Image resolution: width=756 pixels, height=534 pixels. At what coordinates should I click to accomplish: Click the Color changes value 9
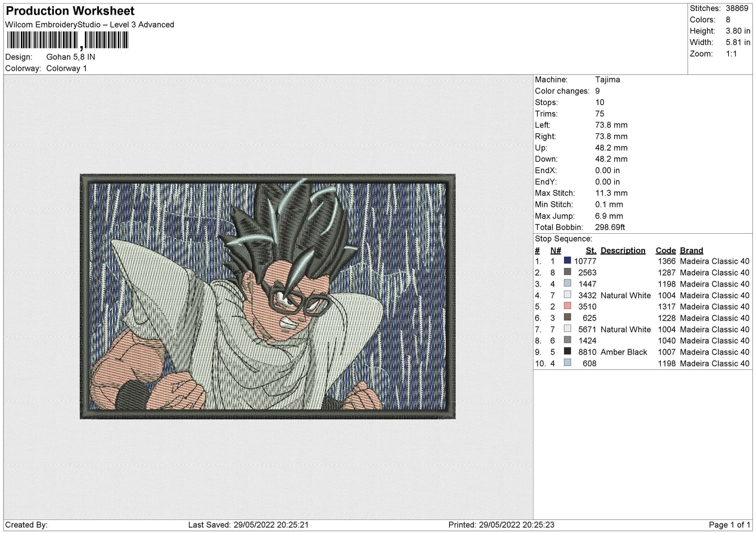(597, 91)
